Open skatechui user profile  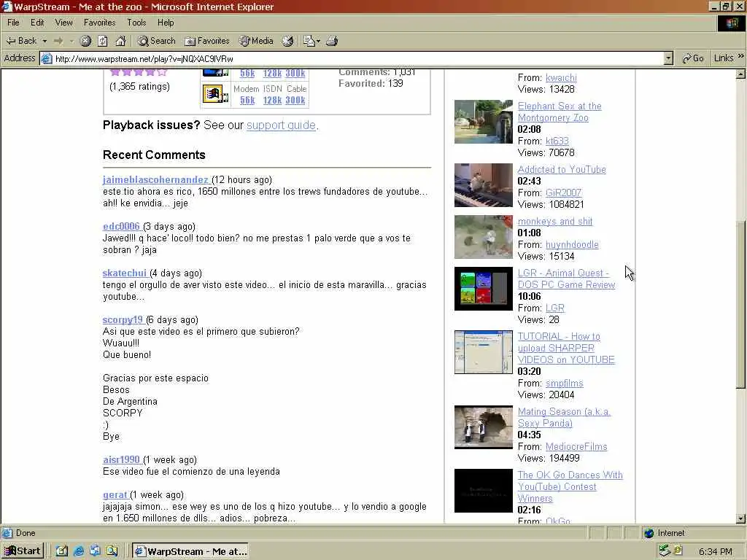125,273
